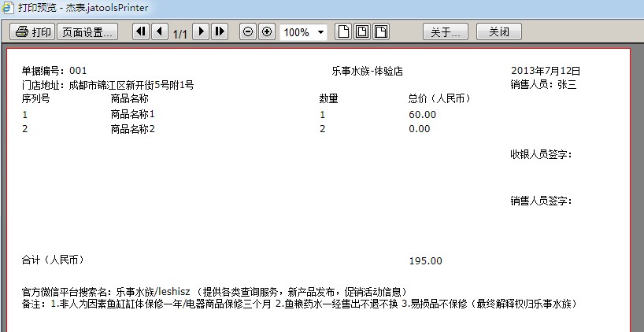The image size is (644, 332).
Task: Click the product row 商品名称2
Action: tap(133, 129)
